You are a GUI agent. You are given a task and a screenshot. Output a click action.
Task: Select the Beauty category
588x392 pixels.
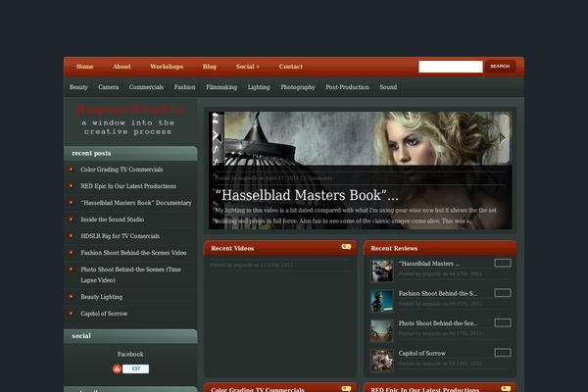78,87
